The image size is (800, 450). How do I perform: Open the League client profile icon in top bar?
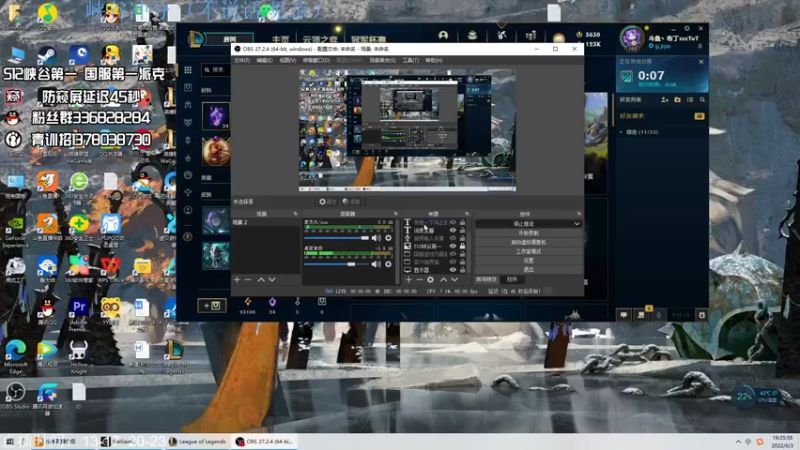point(443,35)
